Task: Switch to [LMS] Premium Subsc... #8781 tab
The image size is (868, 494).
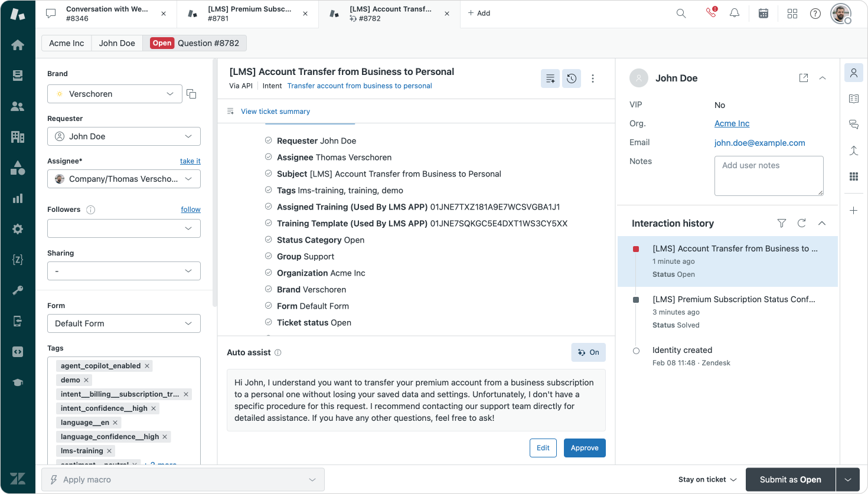Action: pyautogui.click(x=248, y=14)
